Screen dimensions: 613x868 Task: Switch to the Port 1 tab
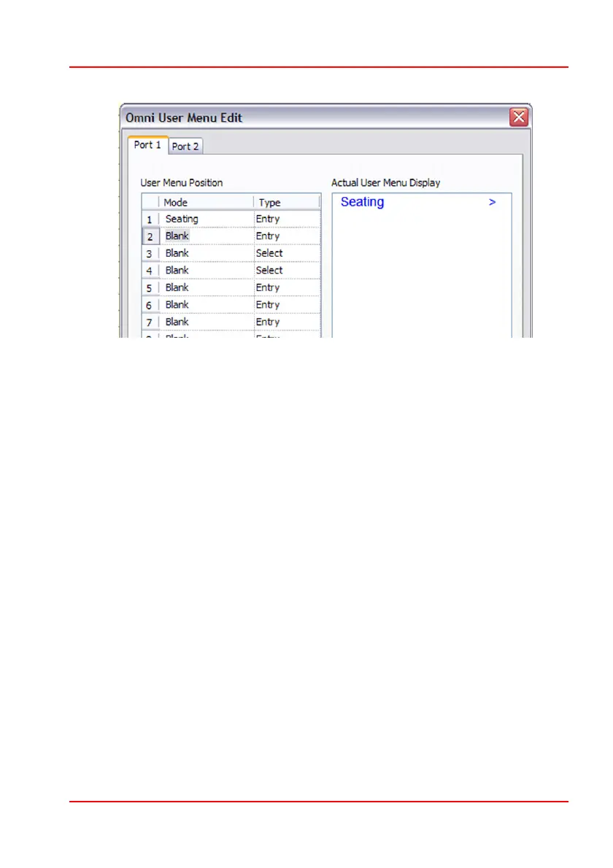pos(147,145)
